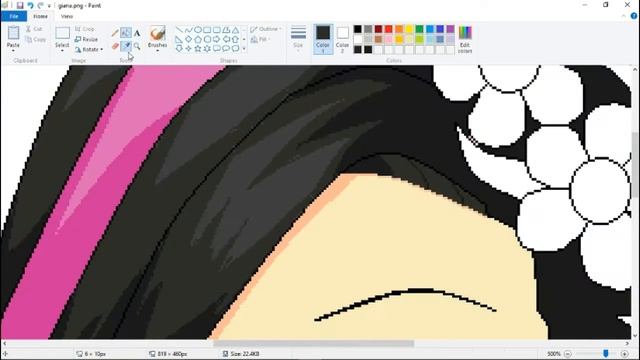Select the Magnifier tool
The width and height of the screenshot is (640, 360).
[137, 46]
